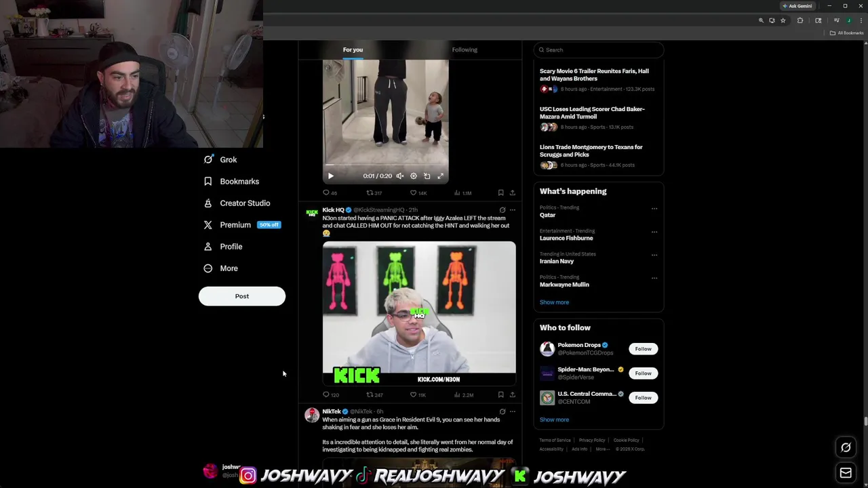Open Bookmarks in the left sidebar

[231, 182]
